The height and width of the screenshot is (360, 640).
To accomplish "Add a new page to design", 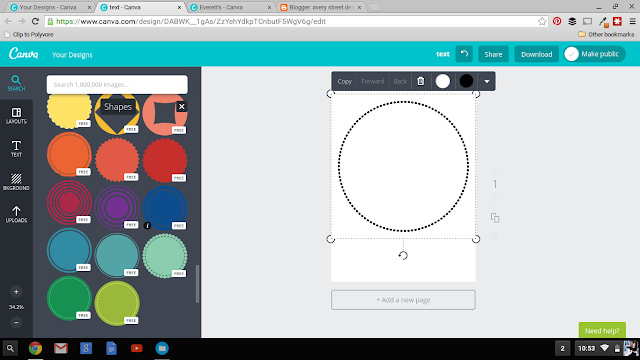I will (403, 300).
